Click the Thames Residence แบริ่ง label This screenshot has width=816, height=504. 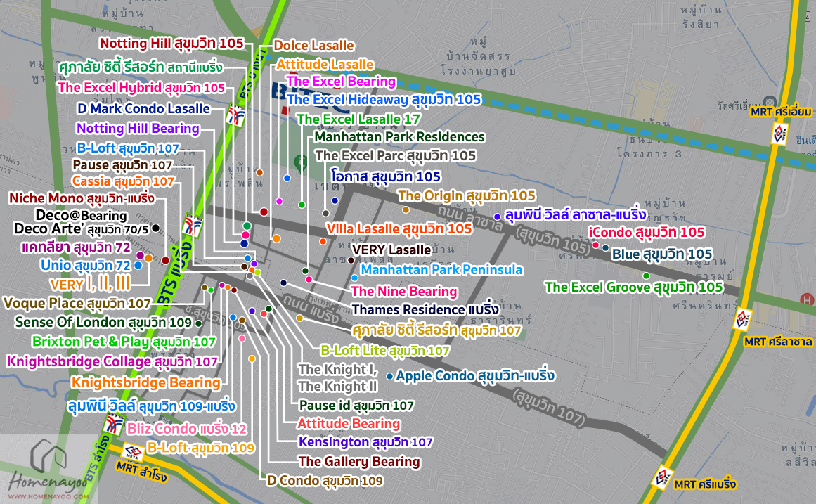click(x=425, y=310)
